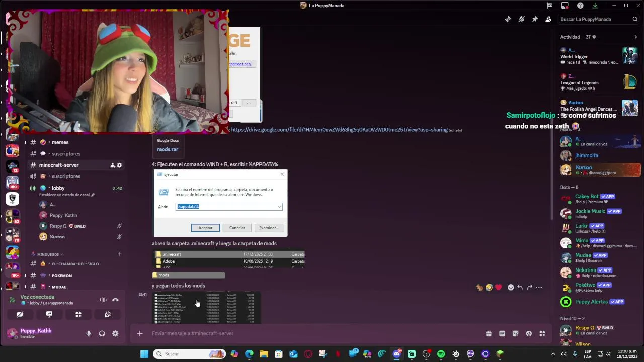Open Puppy Alertas bot profile
The width and height of the screenshot is (644, 362).
pyautogui.click(x=599, y=302)
